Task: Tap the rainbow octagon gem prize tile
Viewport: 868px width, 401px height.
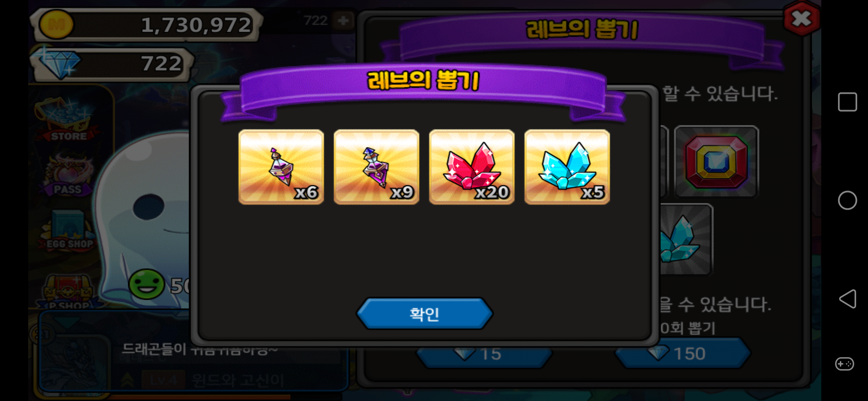Action: [716, 162]
